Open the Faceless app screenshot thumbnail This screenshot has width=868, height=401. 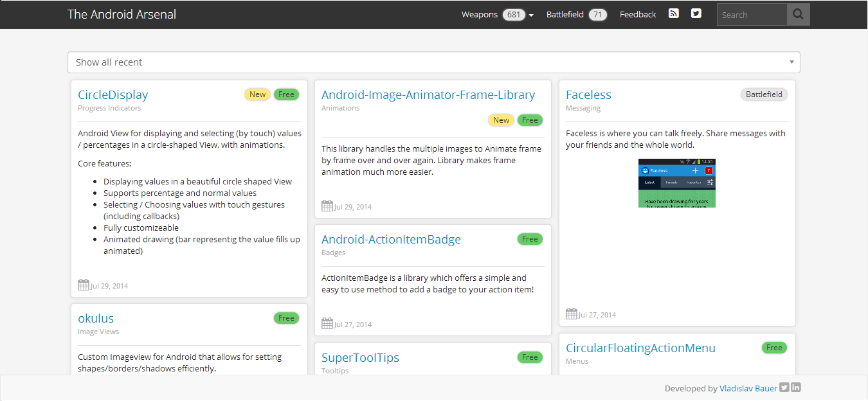(677, 183)
